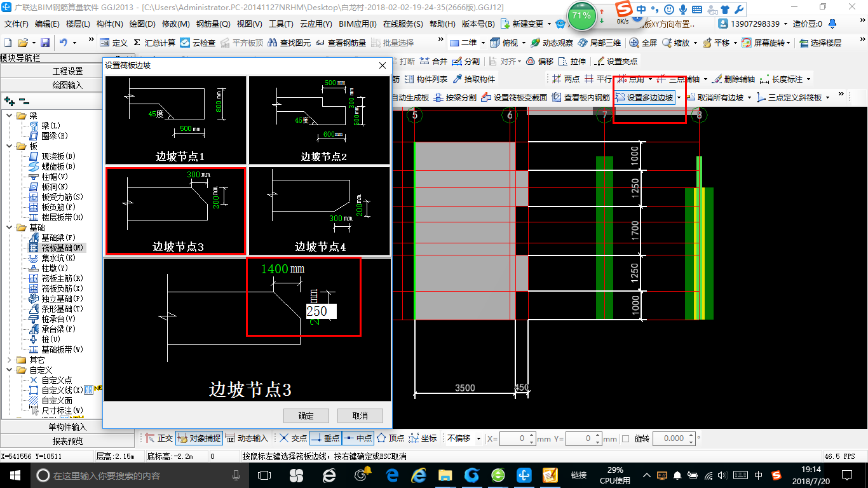
Task: Collapse the 自定义 tree group
Action: point(9,370)
